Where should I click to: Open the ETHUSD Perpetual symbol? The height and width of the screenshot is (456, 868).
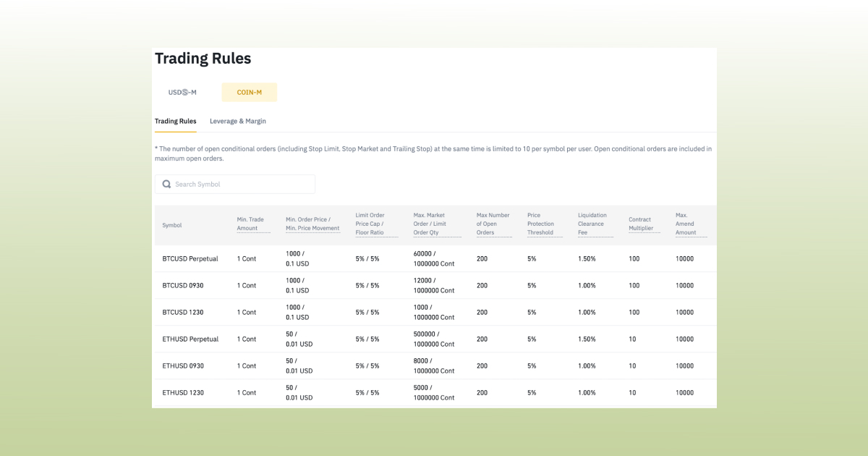coord(190,339)
